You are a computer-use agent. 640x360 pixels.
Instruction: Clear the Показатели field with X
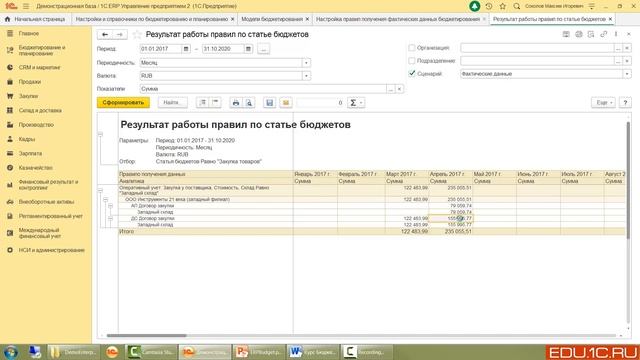click(x=400, y=89)
